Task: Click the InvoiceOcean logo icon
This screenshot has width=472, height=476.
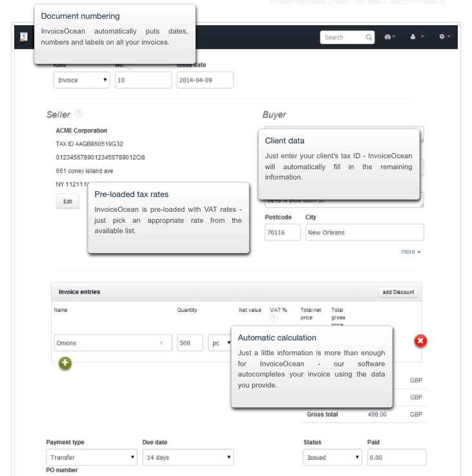Action: (x=24, y=37)
